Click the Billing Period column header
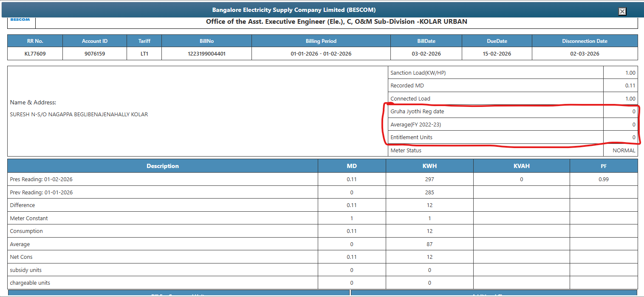644x297 pixels. coord(321,41)
